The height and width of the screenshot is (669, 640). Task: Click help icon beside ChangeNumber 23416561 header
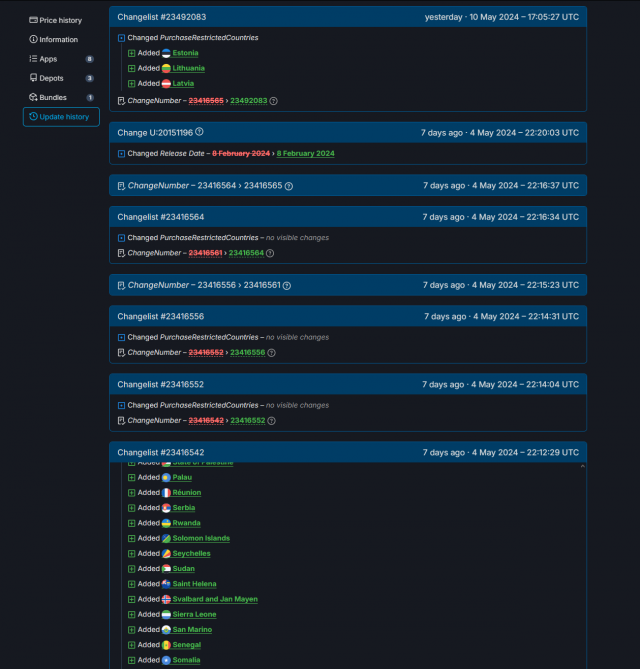(286, 285)
